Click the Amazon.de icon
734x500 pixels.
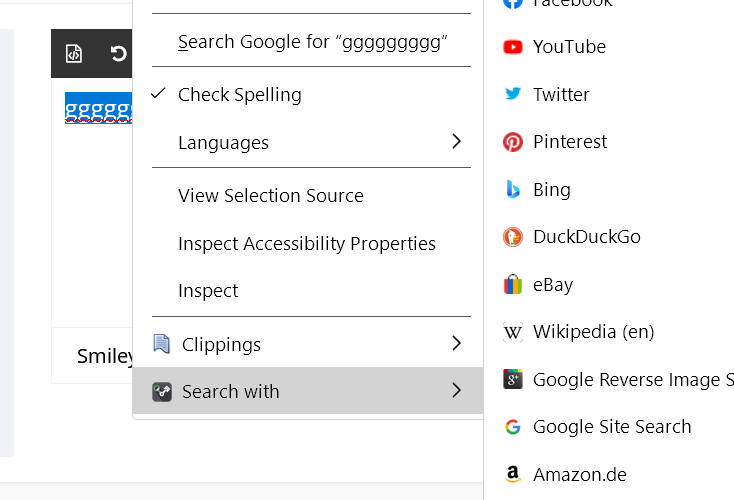tap(513, 474)
